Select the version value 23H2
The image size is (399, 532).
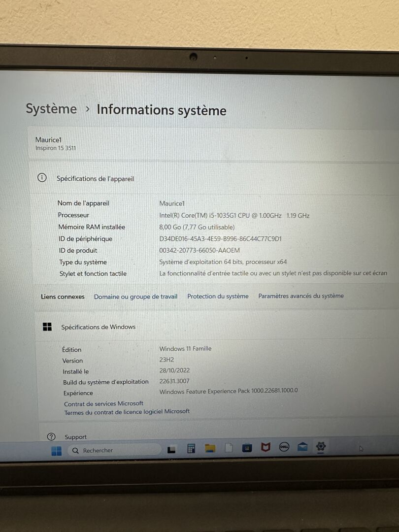(166, 360)
